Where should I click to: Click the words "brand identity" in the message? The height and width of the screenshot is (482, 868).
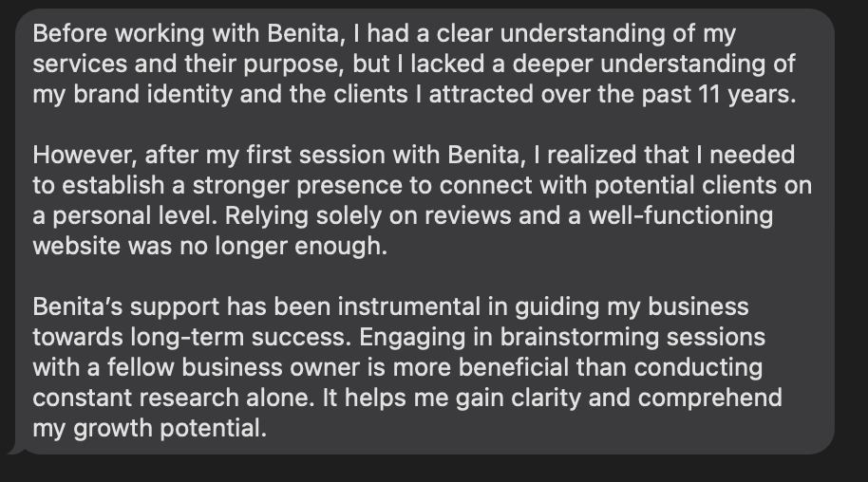pyautogui.click(x=153, y=94)
